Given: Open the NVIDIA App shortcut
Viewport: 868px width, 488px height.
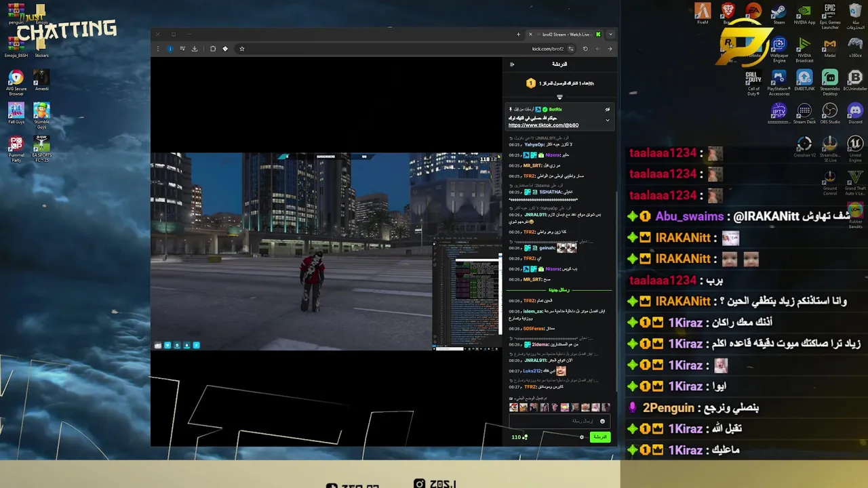Looking at the screenshot, I should [804, 14].
